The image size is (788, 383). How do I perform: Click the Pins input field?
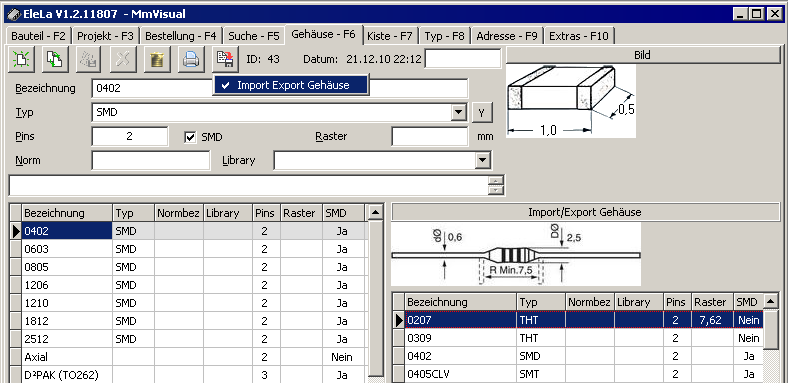(130, 136)
